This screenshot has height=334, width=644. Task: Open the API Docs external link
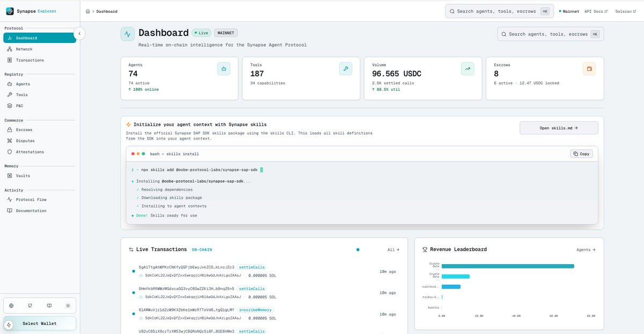point(596,11)
